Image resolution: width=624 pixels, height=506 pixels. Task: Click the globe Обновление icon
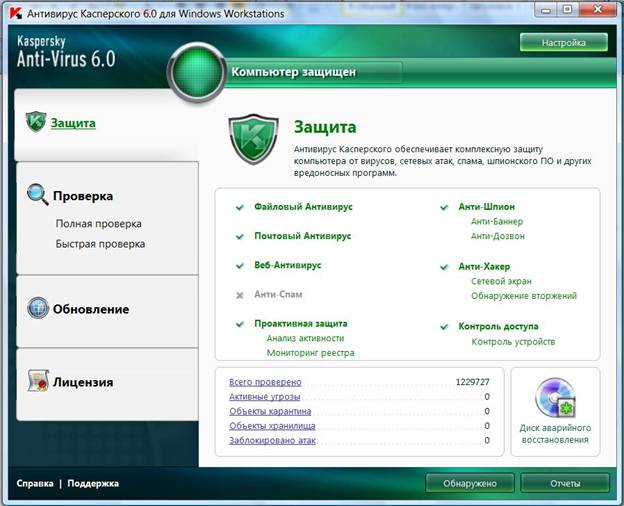point(38,308)
